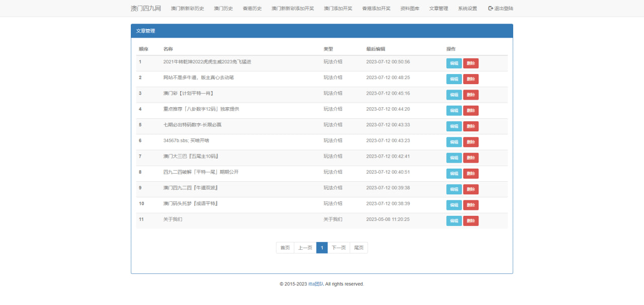Delete the 七期必出特码数字 article
This screenshot has height=305, width=644.
[x=471, y=126]
